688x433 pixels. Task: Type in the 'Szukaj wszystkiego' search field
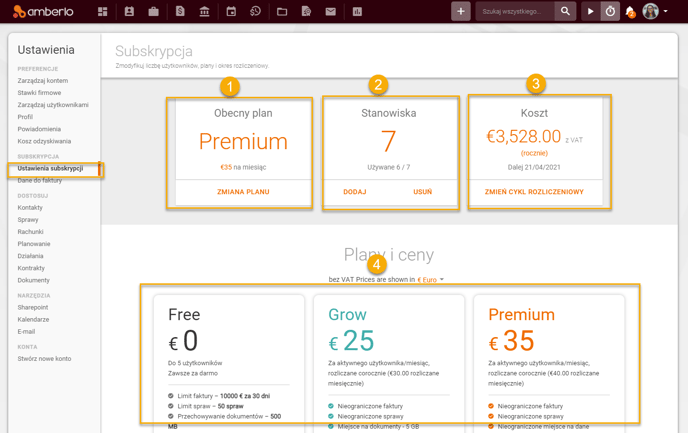point(513,12)
